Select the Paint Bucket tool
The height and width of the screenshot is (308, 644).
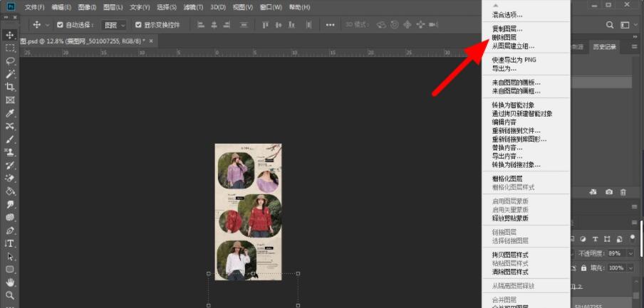(10, 191)
